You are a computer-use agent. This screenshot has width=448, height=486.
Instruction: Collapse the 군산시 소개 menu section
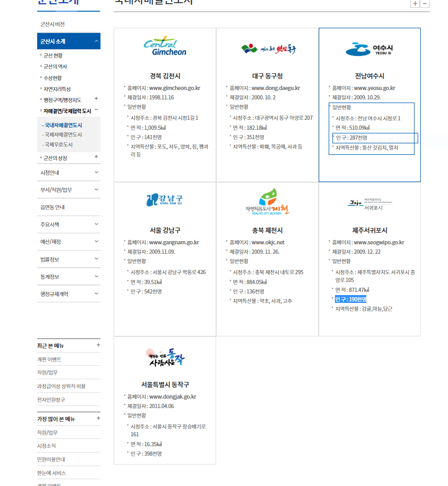[96, 41]
